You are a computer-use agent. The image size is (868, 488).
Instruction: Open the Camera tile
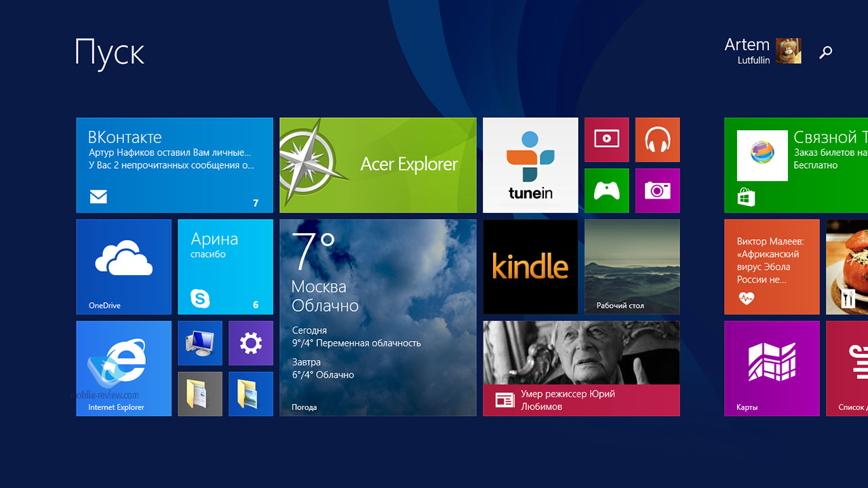[657, 190]
